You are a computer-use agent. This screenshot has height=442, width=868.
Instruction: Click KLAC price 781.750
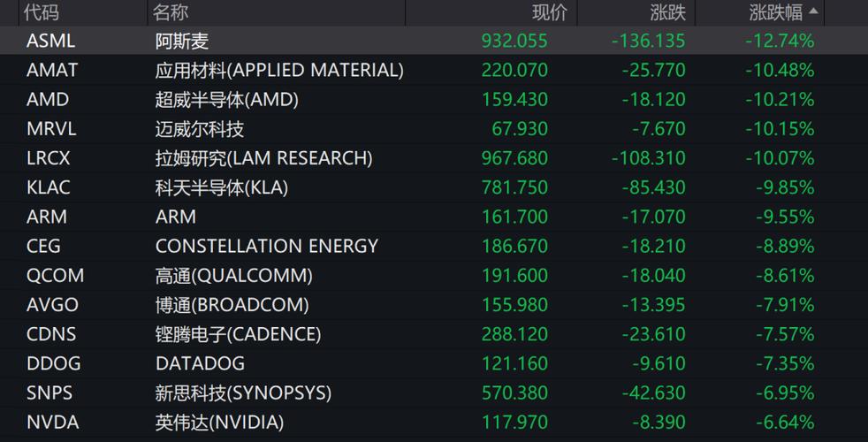click(514, 187)
